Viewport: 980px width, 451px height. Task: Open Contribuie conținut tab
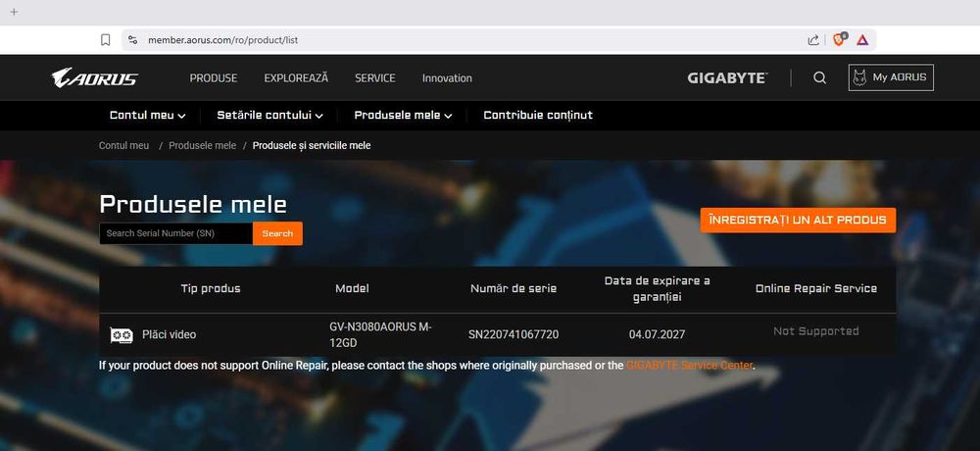(x=537, y=115)
